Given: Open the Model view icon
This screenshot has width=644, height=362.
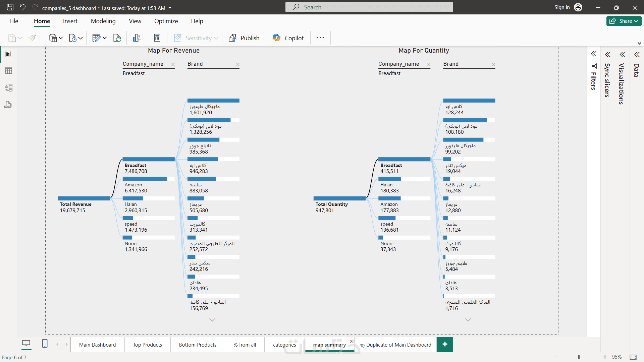Looking at the screenshot, I should click(x=8, y=88).
